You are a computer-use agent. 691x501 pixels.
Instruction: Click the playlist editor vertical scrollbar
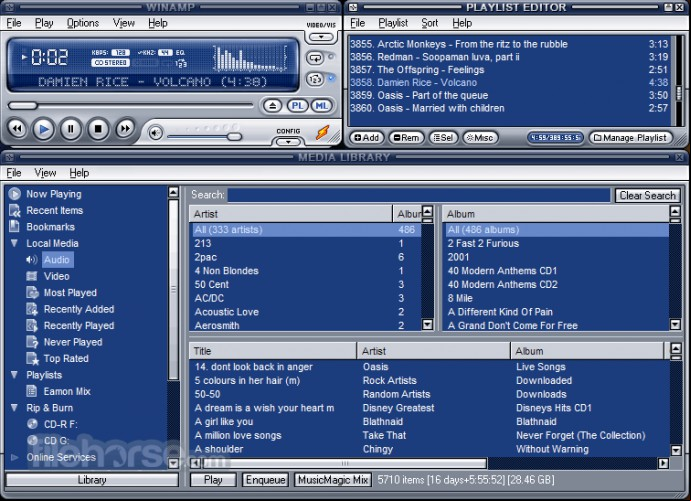tap(679, 93)
